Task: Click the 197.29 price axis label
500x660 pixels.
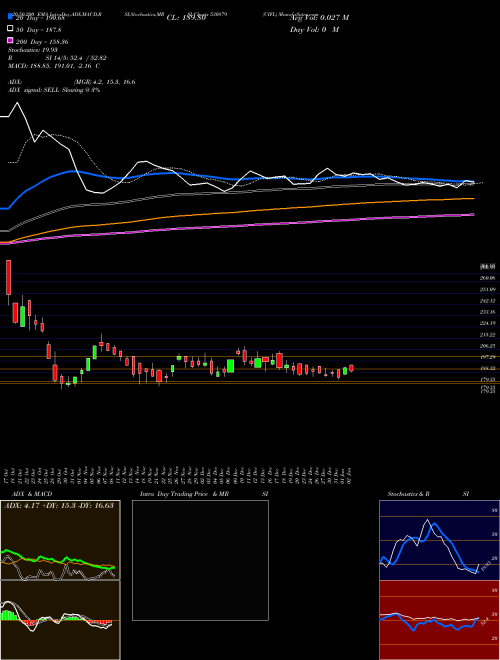Action: pos(487,357)
